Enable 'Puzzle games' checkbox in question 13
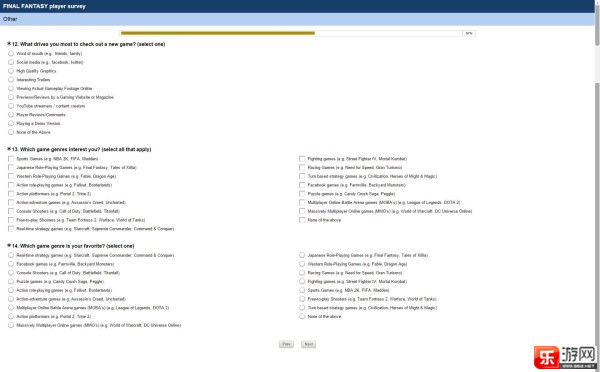Image resolution: width=600 pixels, height=372 pixels. (302, 194)
